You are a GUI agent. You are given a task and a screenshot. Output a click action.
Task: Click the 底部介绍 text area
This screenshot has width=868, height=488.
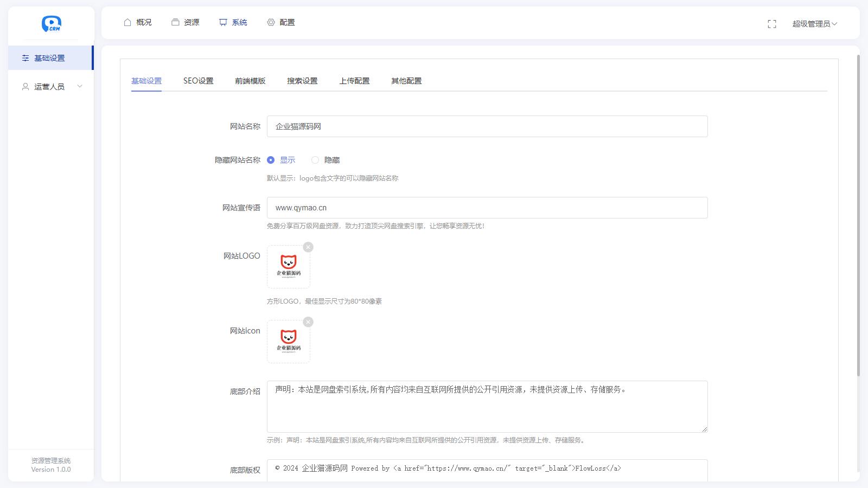click(487, 407)
